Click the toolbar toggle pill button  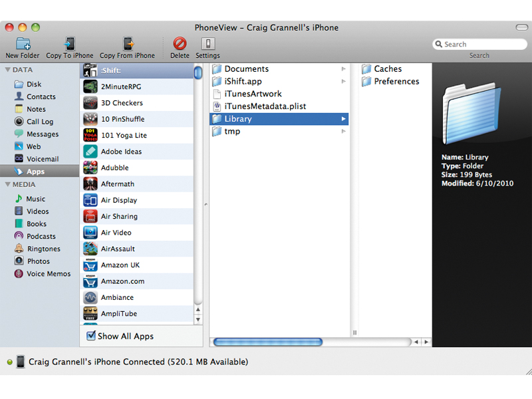(521, 27)
